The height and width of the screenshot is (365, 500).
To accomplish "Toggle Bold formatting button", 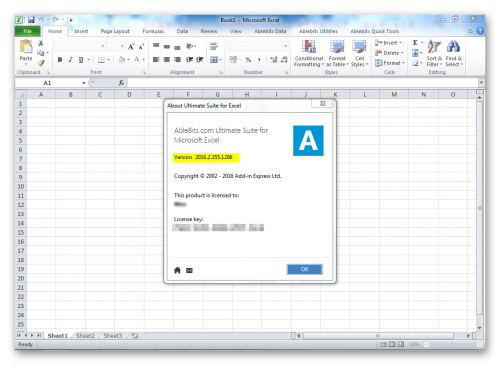I will pos(60,60).
